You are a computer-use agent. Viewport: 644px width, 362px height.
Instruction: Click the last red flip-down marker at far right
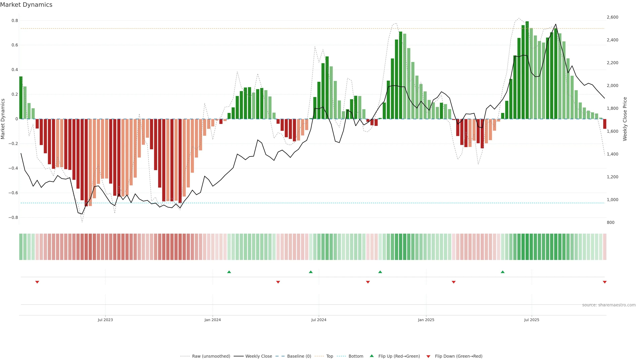[604, 282]
